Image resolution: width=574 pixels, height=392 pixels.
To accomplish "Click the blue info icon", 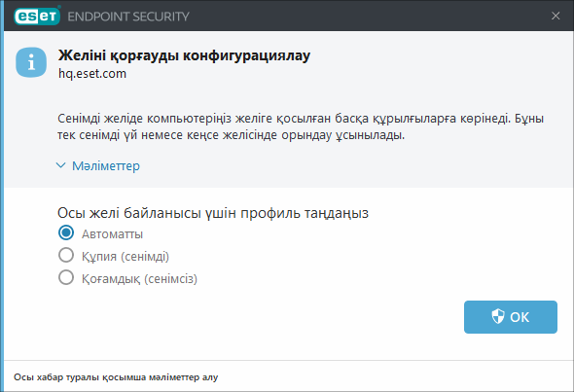I will tap(31, 62).
